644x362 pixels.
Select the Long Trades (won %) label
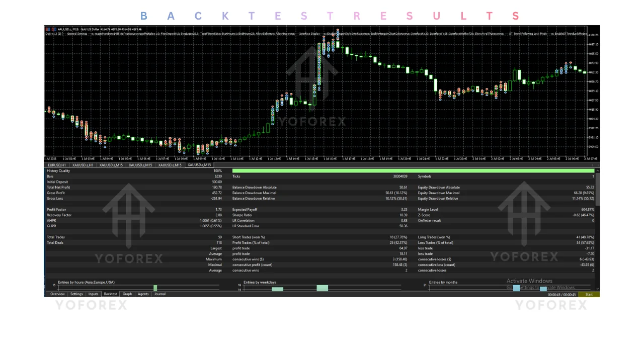(x=434, y=237)
